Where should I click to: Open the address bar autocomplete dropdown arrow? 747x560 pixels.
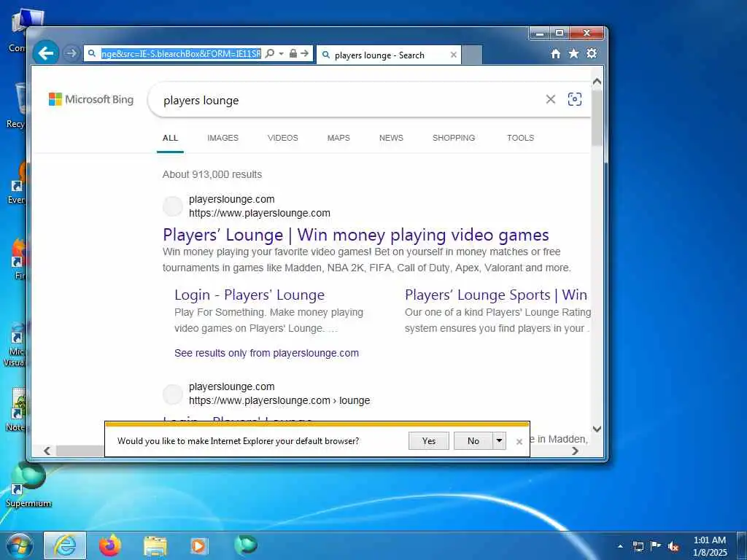pos(281,54)
